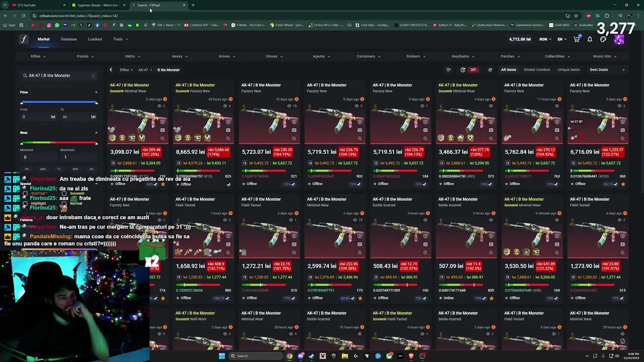
Task: Click AK-47 in the breadcrumb
Action: (x=143, y=70)
